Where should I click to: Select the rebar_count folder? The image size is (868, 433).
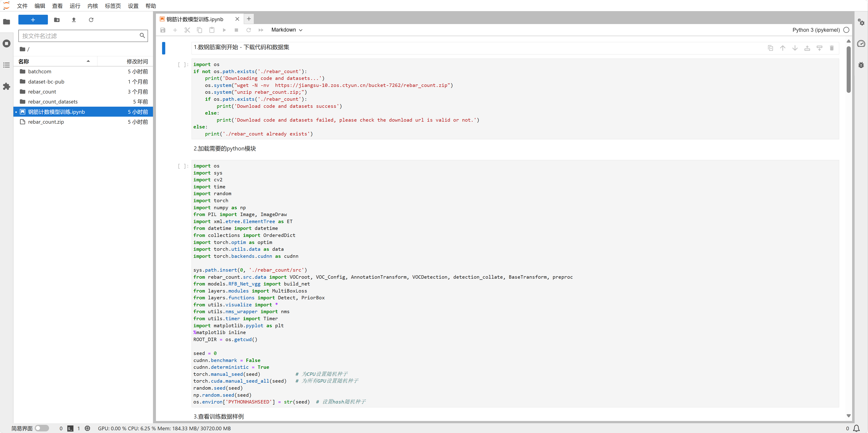click(83, 92)
